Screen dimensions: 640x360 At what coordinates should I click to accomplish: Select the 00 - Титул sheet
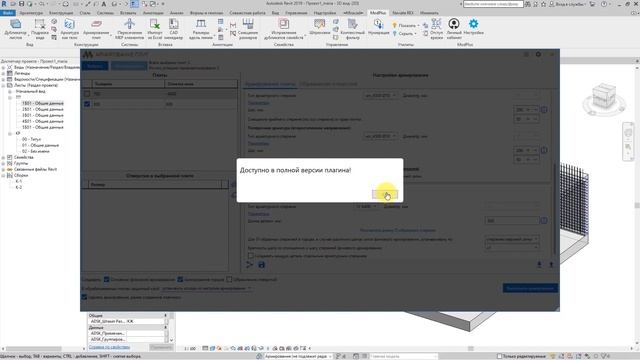point(31,139)
